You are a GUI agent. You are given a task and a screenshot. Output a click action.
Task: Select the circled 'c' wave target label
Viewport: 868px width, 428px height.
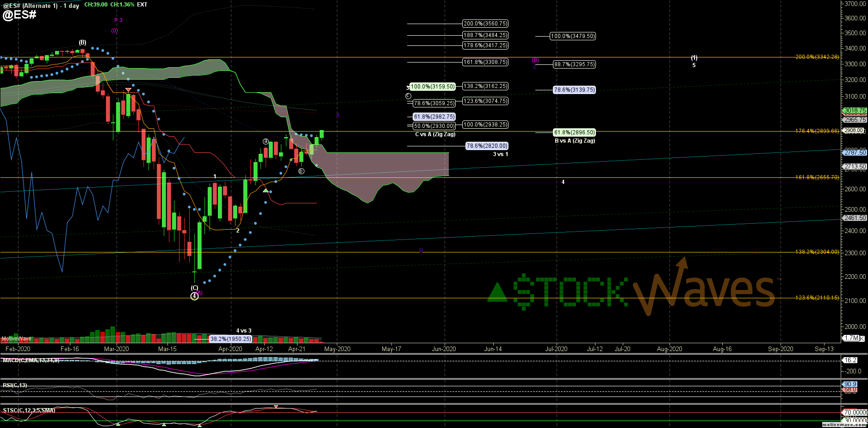coord(408,96)
